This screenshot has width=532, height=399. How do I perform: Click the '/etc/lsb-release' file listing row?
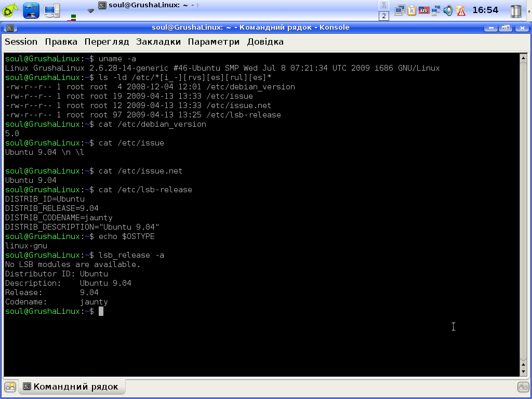(143, 115)
